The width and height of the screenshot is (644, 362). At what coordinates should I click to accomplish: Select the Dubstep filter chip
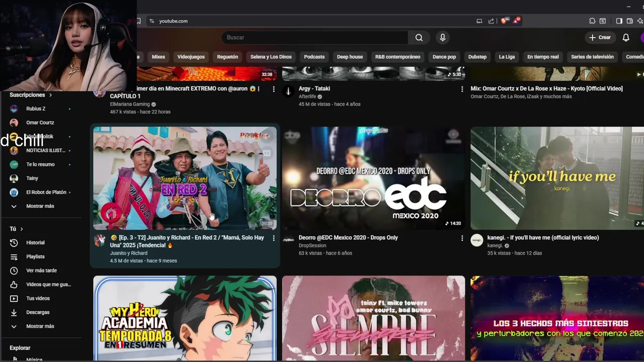[x=477, y=57]
